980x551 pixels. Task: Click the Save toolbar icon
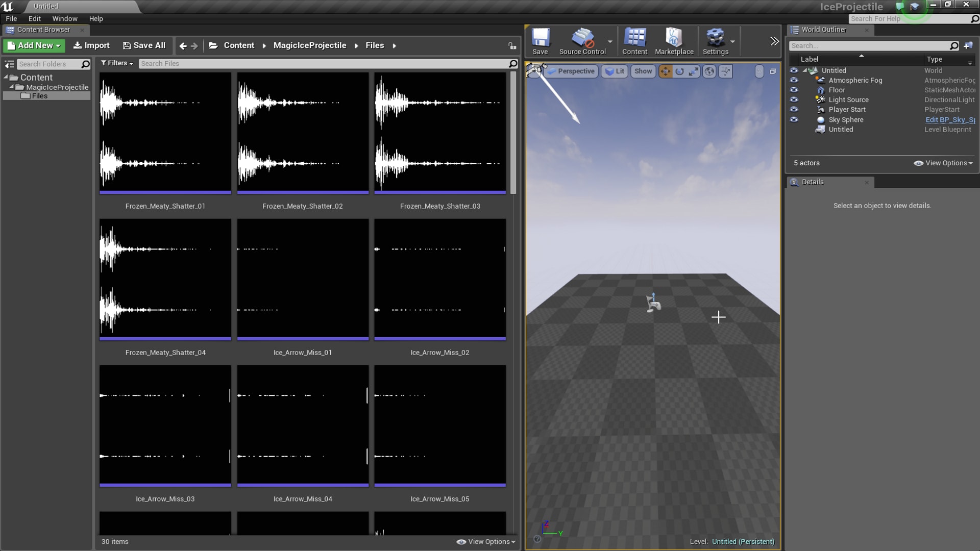(540, 41)
